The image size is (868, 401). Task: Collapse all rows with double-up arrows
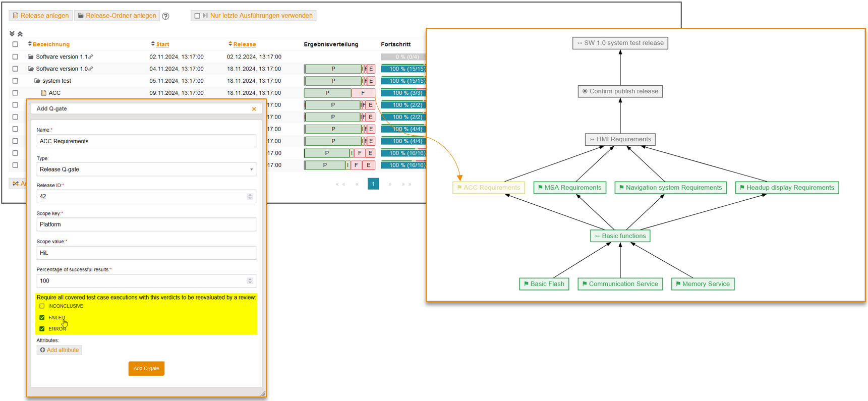coord(20,34)
